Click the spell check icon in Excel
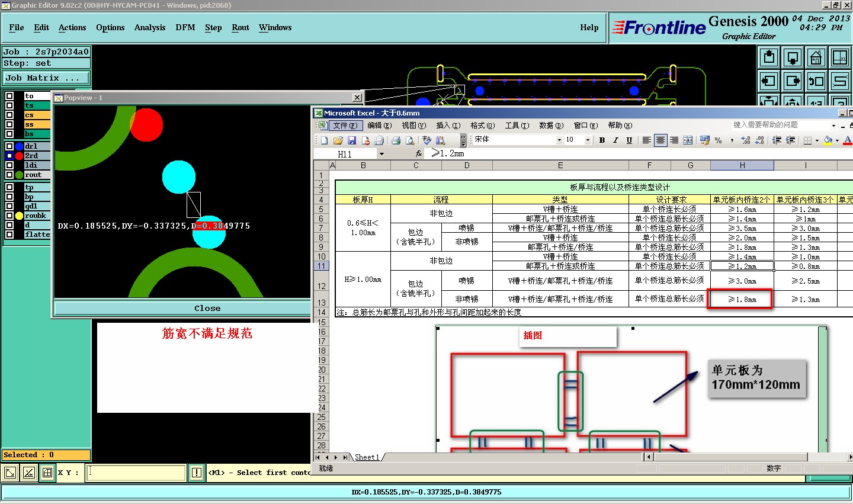 point(426,140)
